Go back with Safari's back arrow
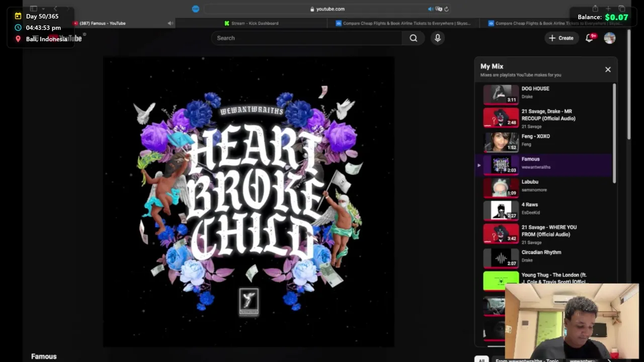Viewport: 644px width, 362px height. tap(55, 9)
